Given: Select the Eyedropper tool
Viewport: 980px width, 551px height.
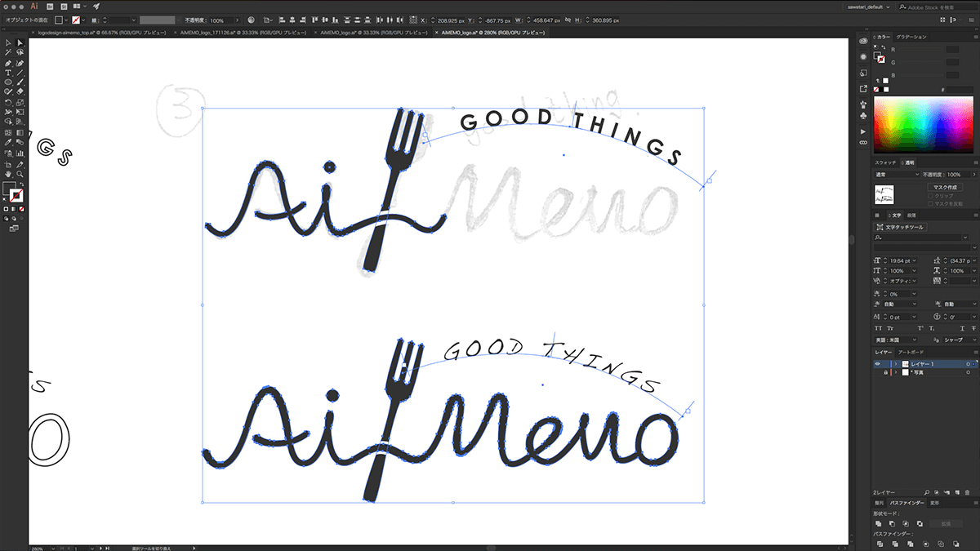Looking at the screenshot, I should click(7, 142).
